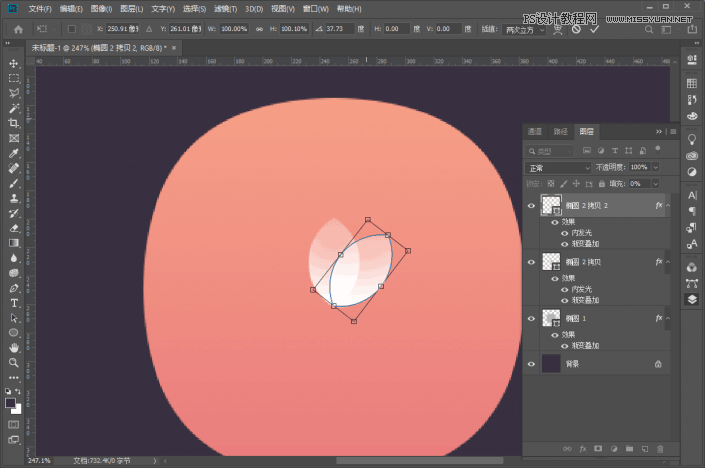
Task: Switch to the 通道 tab
Action: coord(535,131)
